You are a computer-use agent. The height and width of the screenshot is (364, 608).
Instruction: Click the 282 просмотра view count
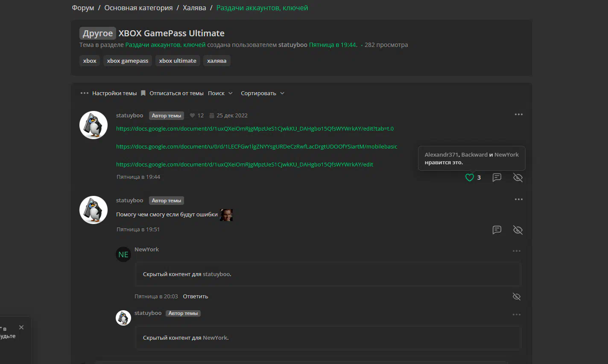[x=386, y=45]
